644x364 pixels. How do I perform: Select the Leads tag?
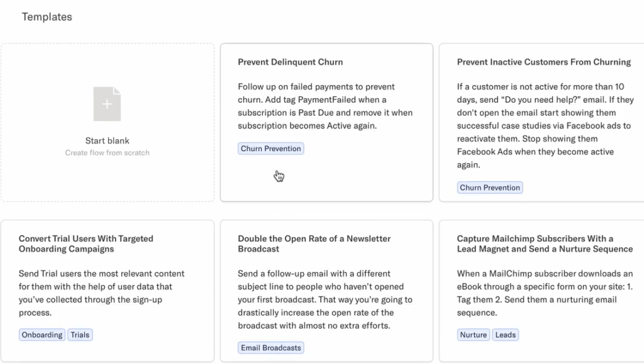506,335
